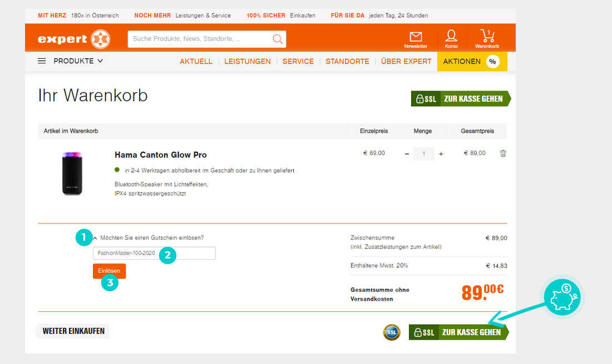The height and width of the screenshot is (364, 612).
Task: Click bottom ZUR KASSE GEHEN button
Action: (459, 332)
